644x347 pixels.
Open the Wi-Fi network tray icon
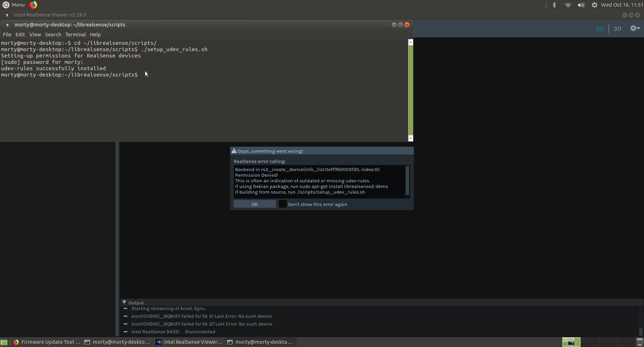coord(568,5)
